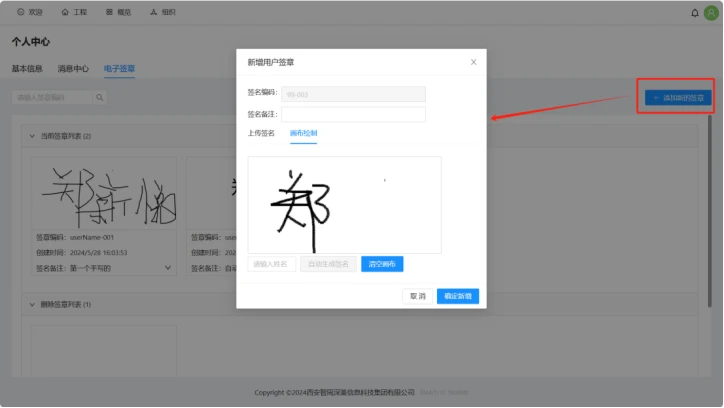Click inside the signature drawing canvas
This screenshot has width=724, height=408.
pos(344,205)
